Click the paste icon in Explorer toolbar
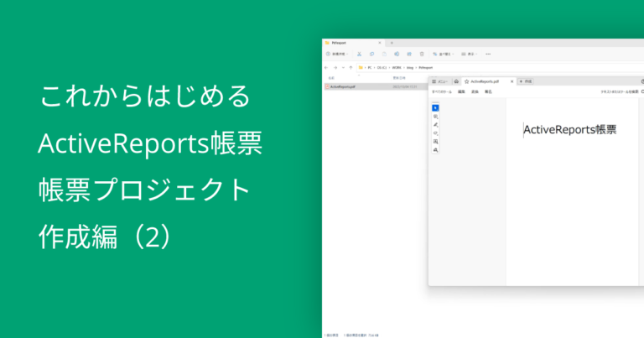644x338 pixels. [384, 54]
